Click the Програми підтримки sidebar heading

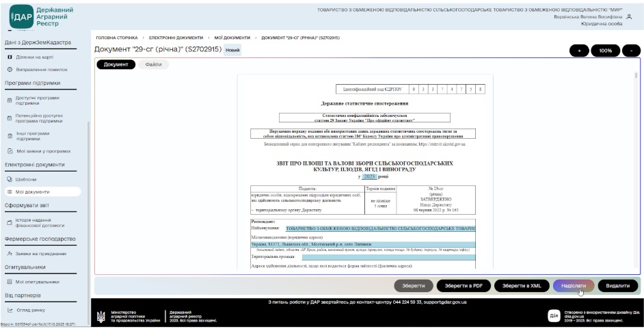tap(32, 83)
